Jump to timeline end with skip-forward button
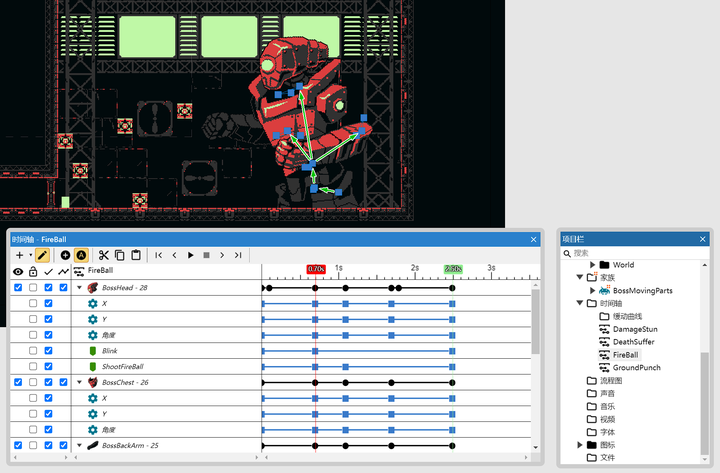Image resolution: width=720 pixels, height=473 pixels. (x=238, y=255)
